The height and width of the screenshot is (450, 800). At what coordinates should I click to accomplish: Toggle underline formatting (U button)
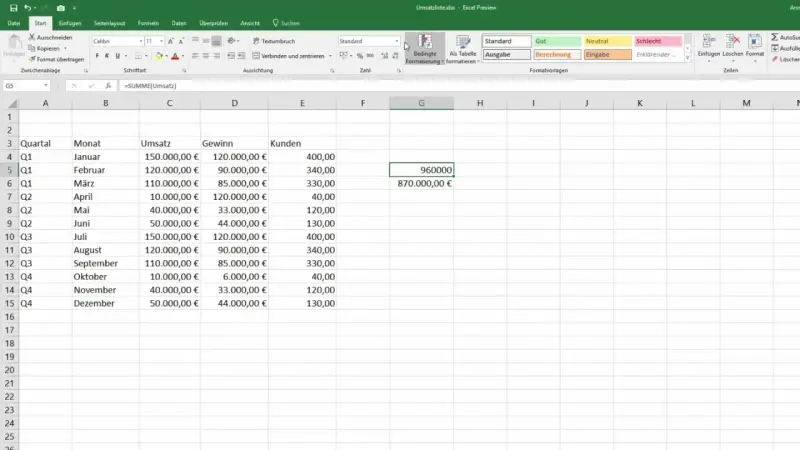(x=117, y=56)
